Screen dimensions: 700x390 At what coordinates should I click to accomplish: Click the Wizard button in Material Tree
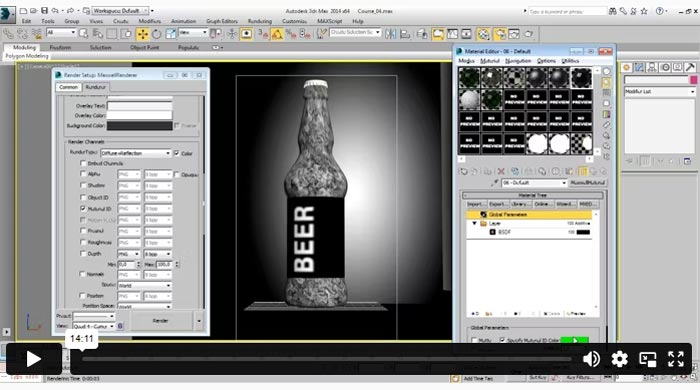pos(565,204)
